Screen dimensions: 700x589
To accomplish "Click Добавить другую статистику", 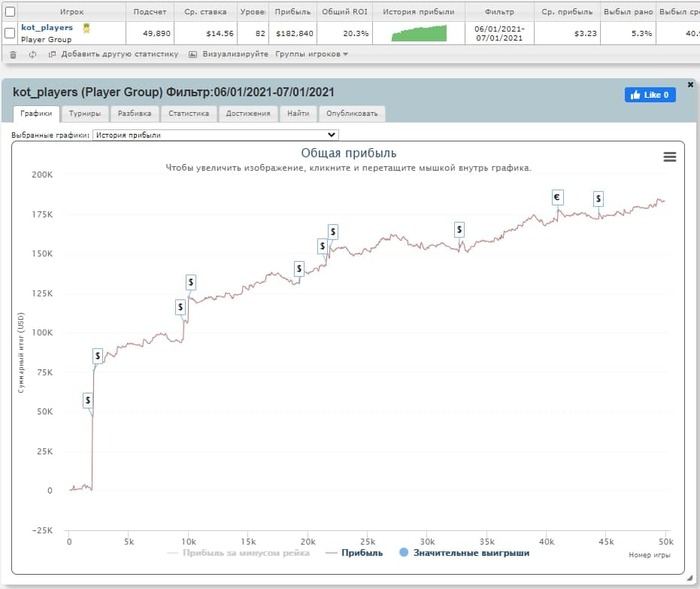I will pos(113,54).
